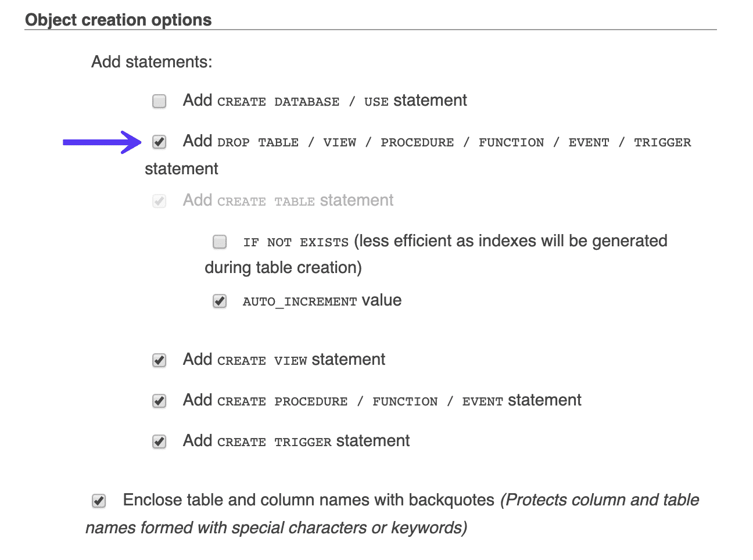The image size is (753, 560).
Task: Click the AUTO_INCREMENT value label
Action: (x=321, y=300)
